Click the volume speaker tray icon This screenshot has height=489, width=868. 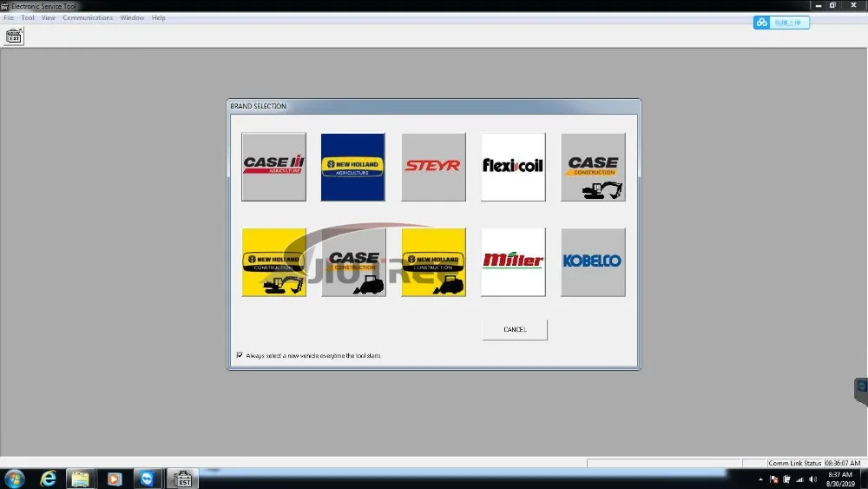coord(812,479)
